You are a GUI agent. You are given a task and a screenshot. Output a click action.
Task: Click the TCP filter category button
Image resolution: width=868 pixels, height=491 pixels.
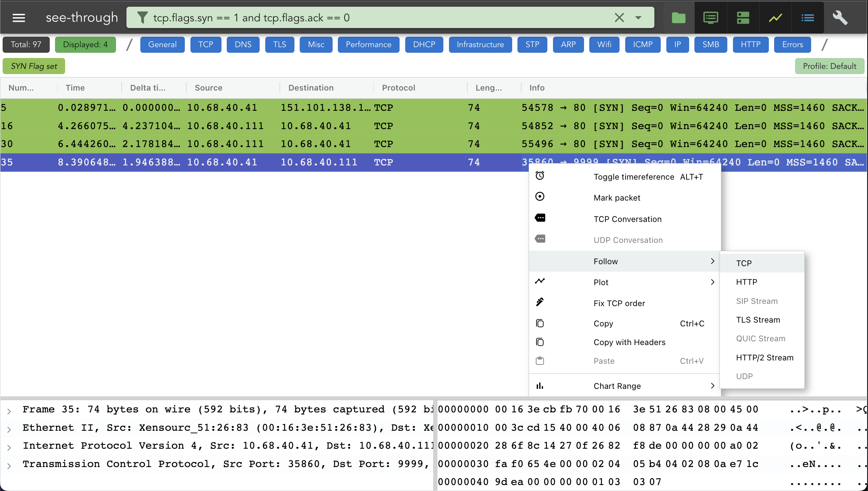(206, 45)
